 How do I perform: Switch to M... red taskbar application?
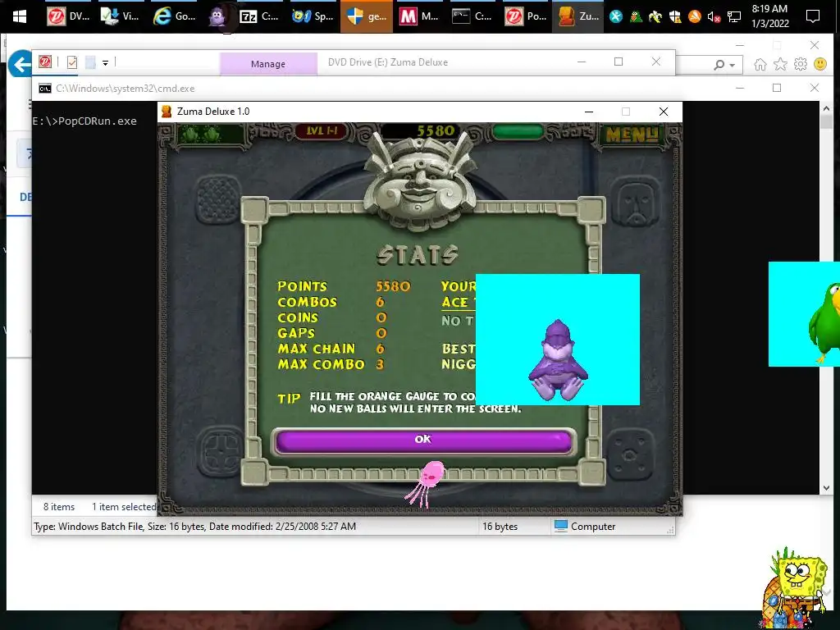tap(419, 16)
